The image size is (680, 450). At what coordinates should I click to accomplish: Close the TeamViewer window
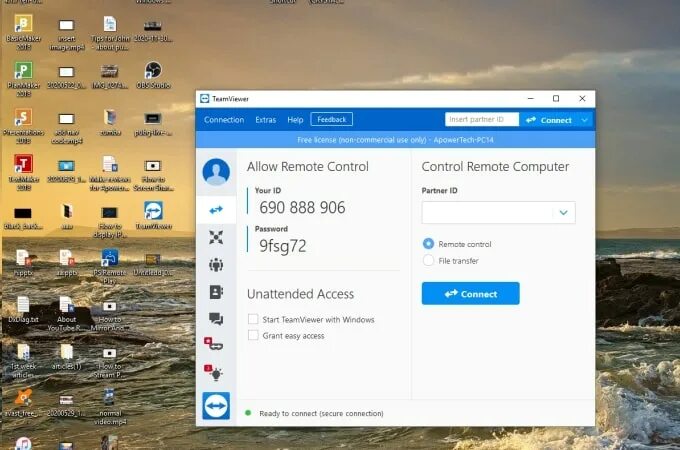click(x=582, y=99)
